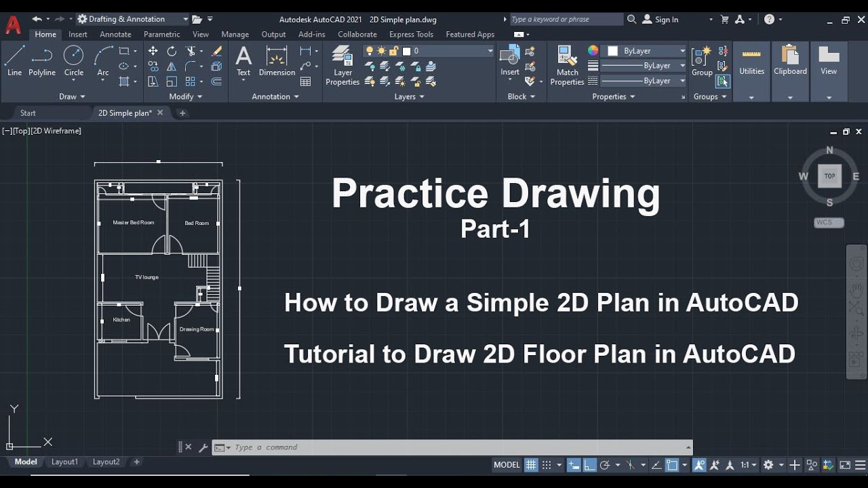The width and height of the screenshot is (868, 488).
Task: Click Match Properties tool
Action: click(567, 65)
